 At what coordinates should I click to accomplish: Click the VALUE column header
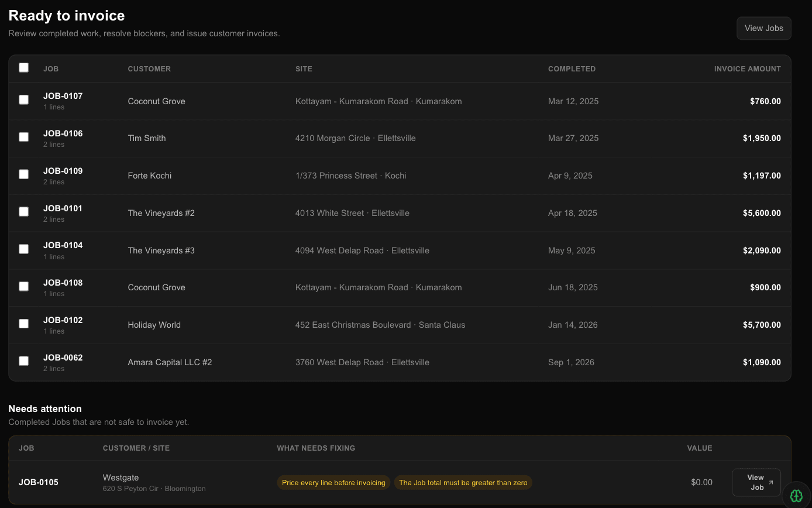click(x=700, y=448)
